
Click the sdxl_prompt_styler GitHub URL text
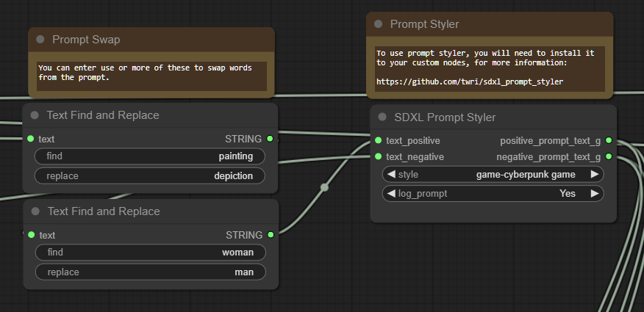469,81
